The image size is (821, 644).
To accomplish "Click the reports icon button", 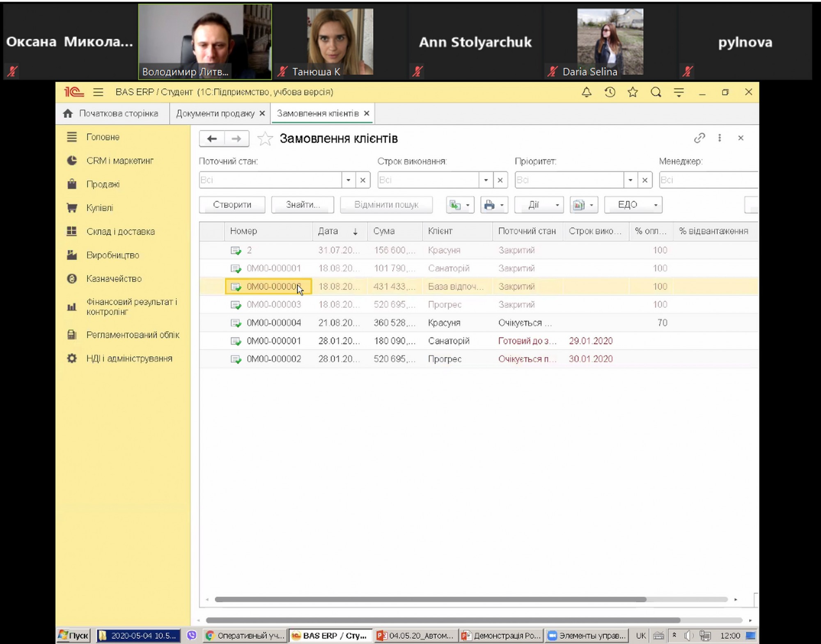I will (584, 204).
